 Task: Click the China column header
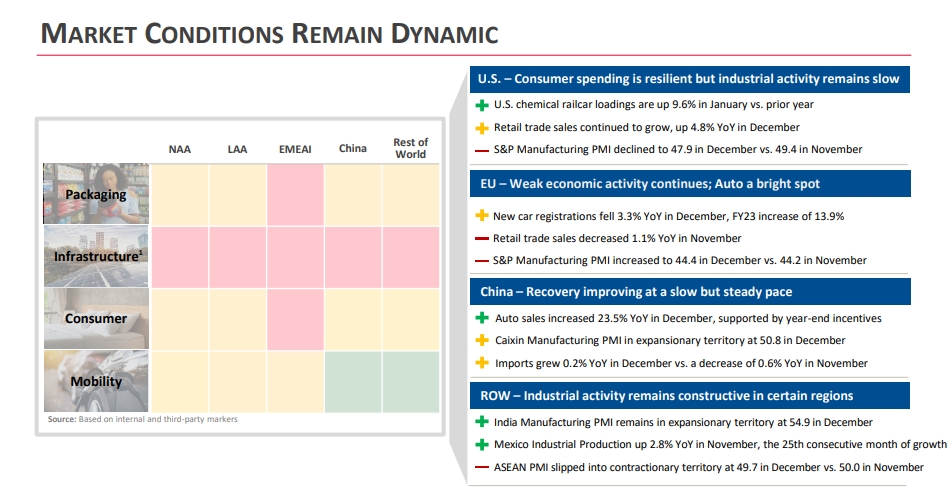click(353, 148)
